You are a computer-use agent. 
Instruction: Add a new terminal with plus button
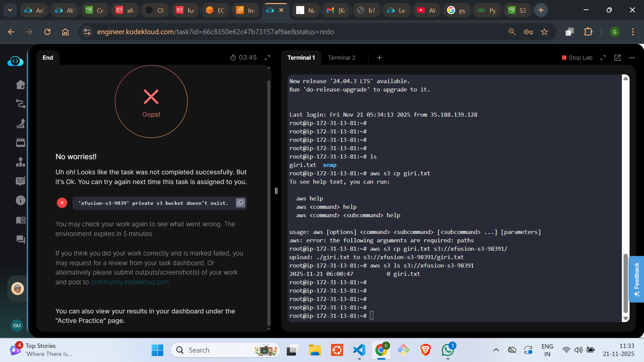[379, 58]
